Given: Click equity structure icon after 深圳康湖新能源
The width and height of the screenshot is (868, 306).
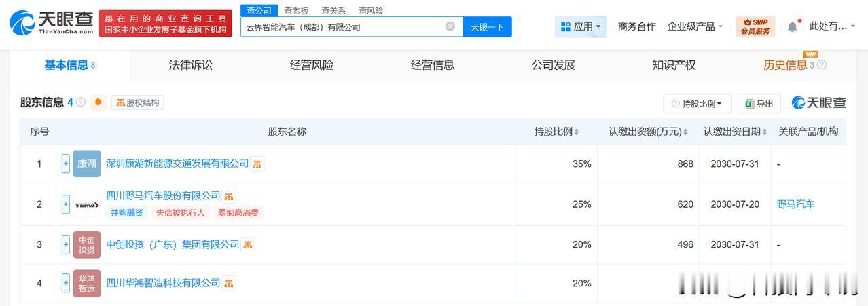Looking at the screenshot, I should click(257, 164).
